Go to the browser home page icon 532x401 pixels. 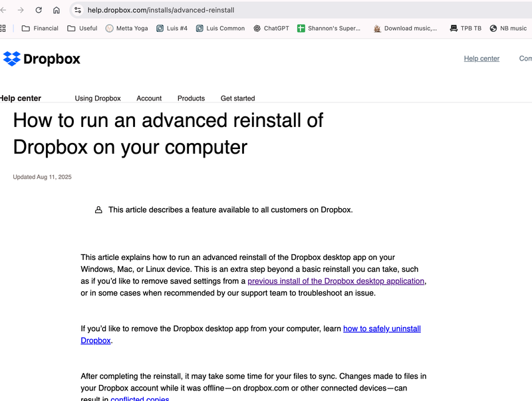click(x=57, y=10)
